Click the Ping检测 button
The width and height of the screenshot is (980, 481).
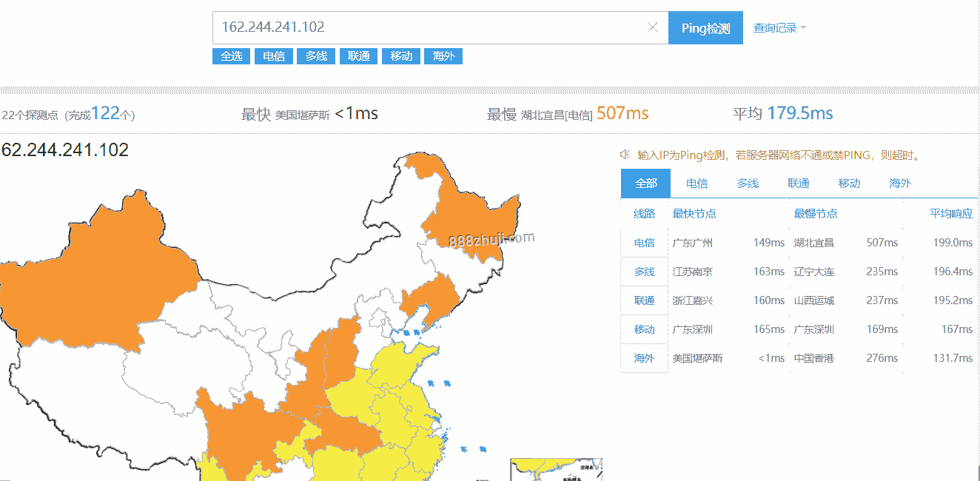705,28
